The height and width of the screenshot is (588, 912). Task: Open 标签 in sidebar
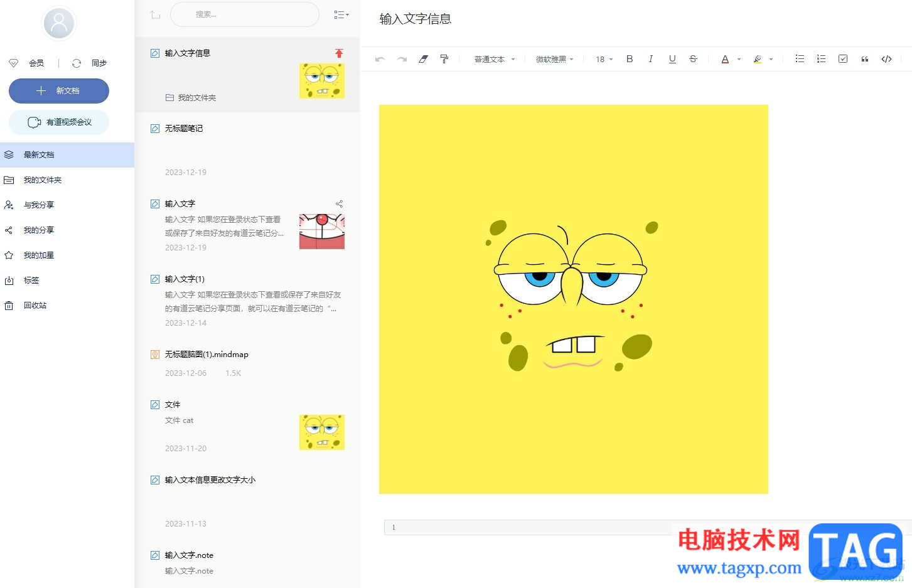tap(67, 281)
